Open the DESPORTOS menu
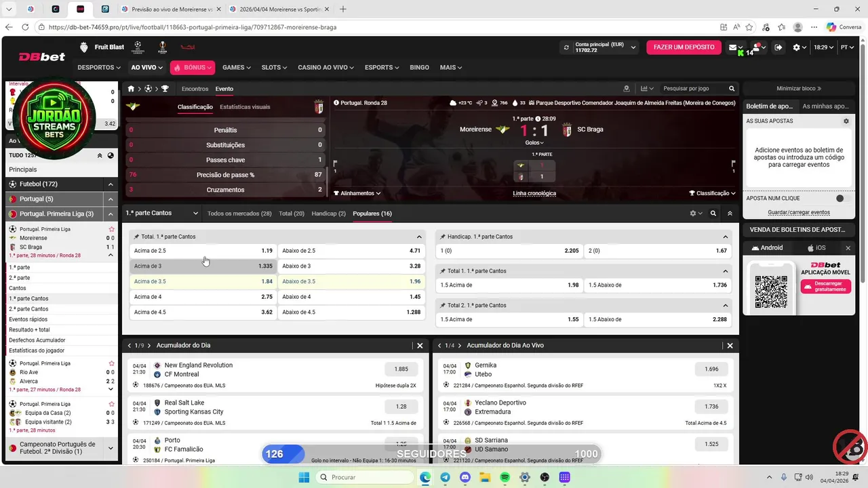 click(99, 68)
